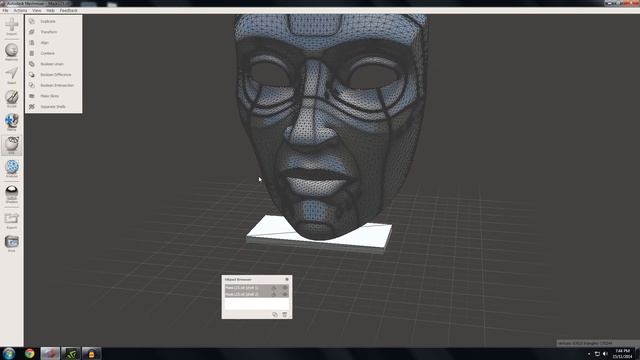The width and height of the screenshot is (640, 360).
Task: Open the Stamp tool in the sidebar
Action: point(11,122)
